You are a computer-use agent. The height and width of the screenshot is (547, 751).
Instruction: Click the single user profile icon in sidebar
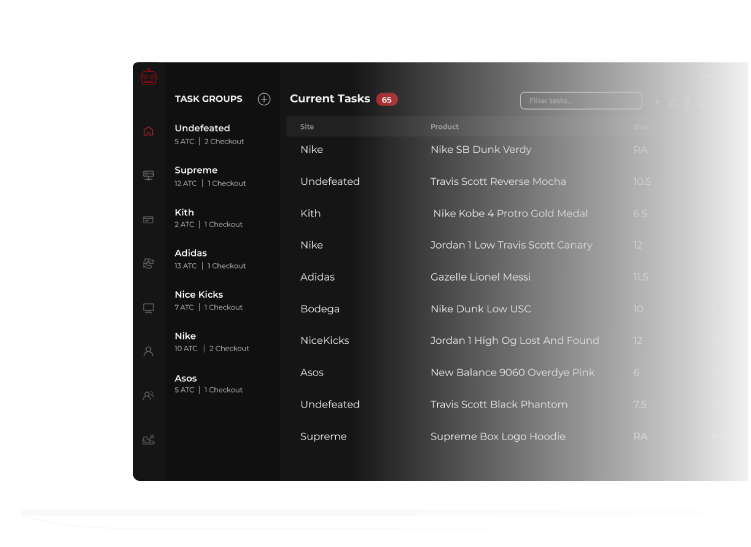149,351
